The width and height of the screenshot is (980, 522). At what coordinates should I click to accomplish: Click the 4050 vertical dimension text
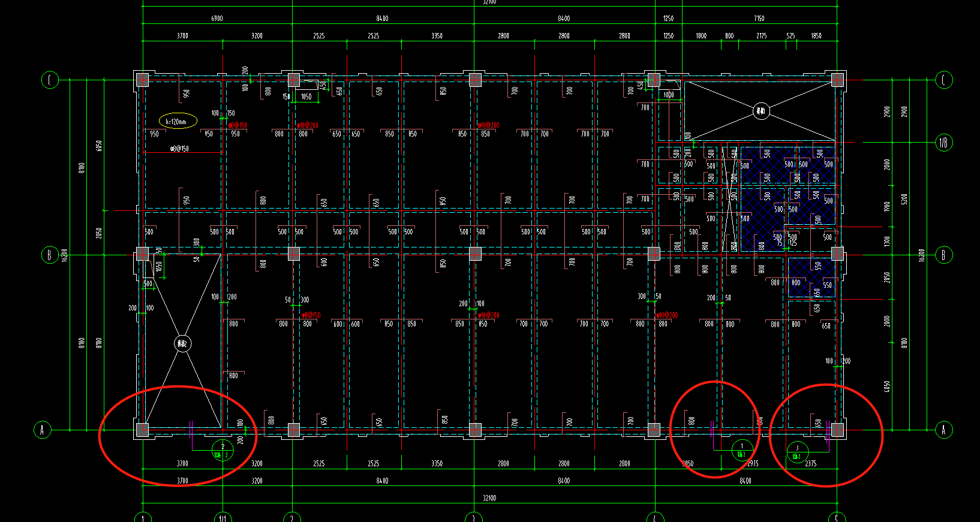(887, 387)
